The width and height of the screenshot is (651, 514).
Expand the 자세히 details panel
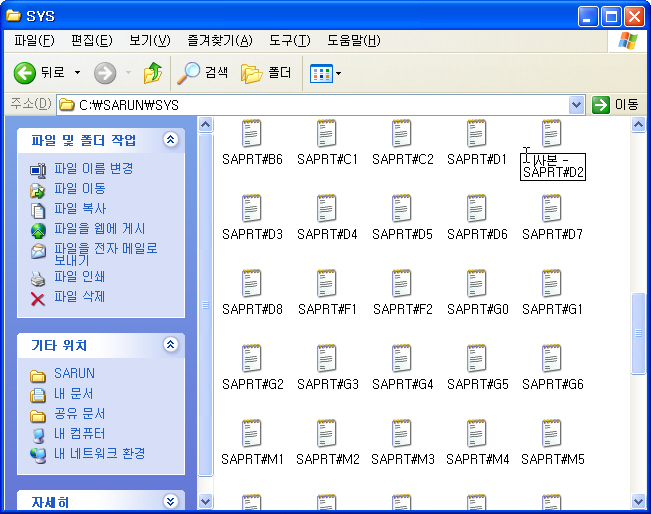coord(170,502)
